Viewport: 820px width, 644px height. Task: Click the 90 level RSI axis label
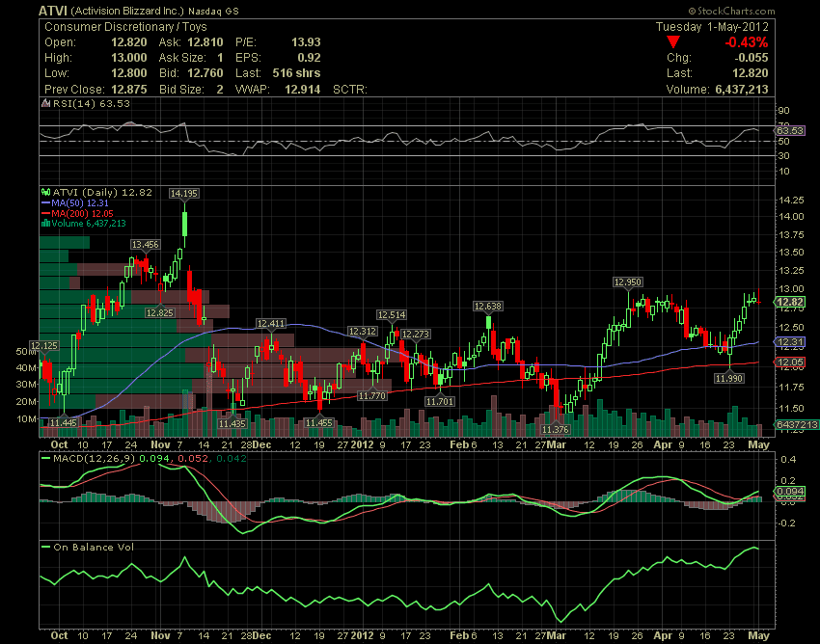tap(784, 110)
